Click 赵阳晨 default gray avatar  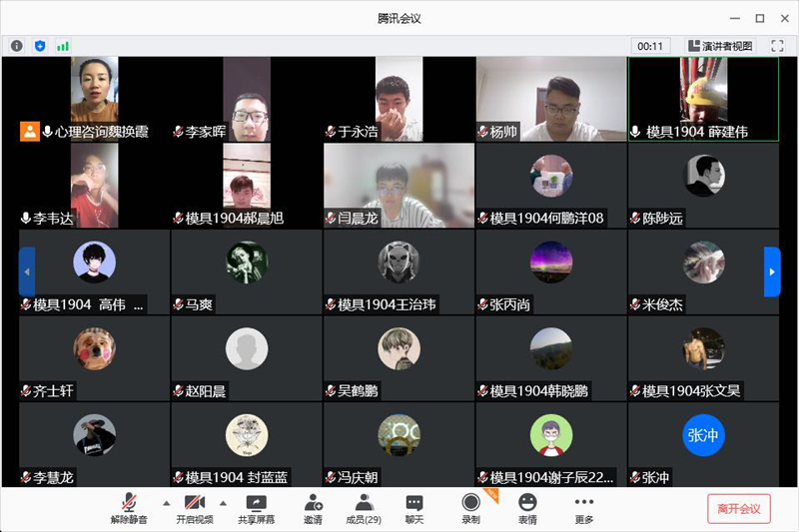click(x=247, y=348)
